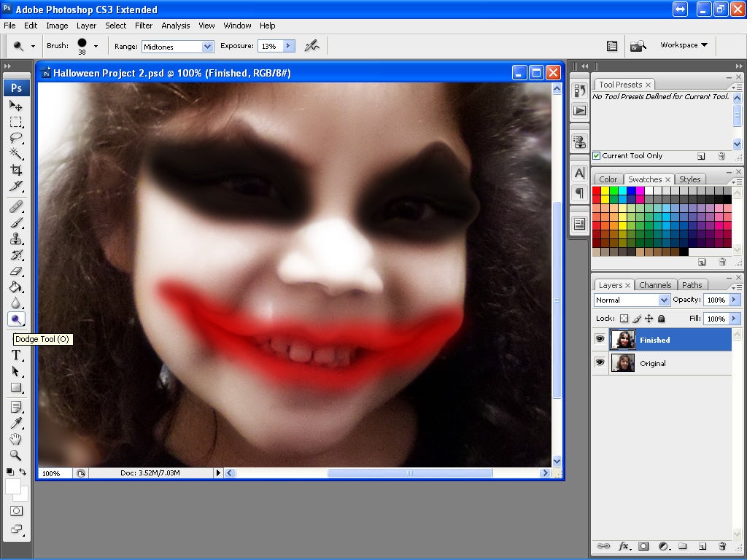747x560 pixels.
Task: Uncheck the Current Tool Only checkbox
Action: tap(597, 156)
